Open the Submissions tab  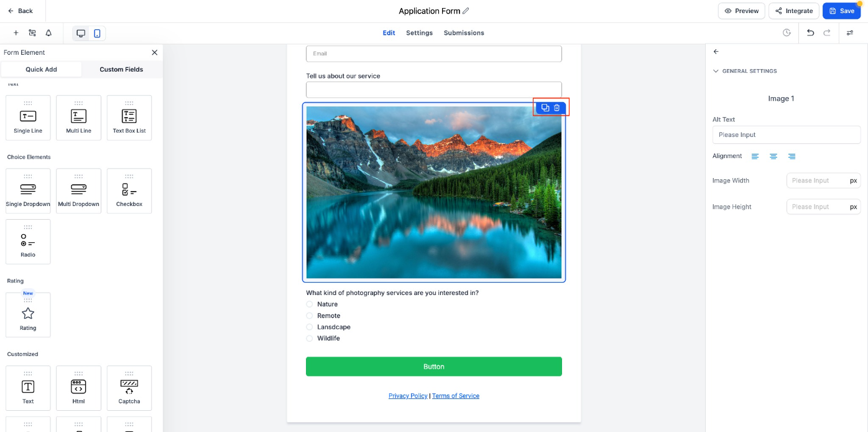tap(464, 33)
